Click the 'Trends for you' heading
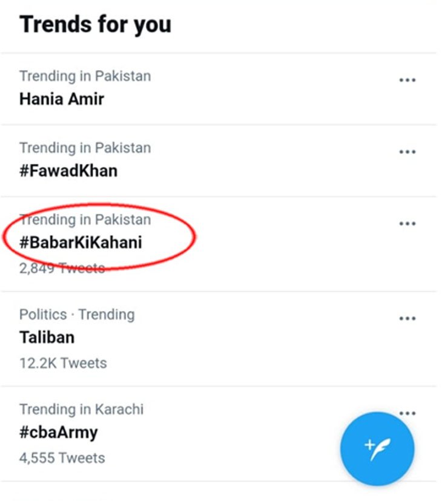 95,25
